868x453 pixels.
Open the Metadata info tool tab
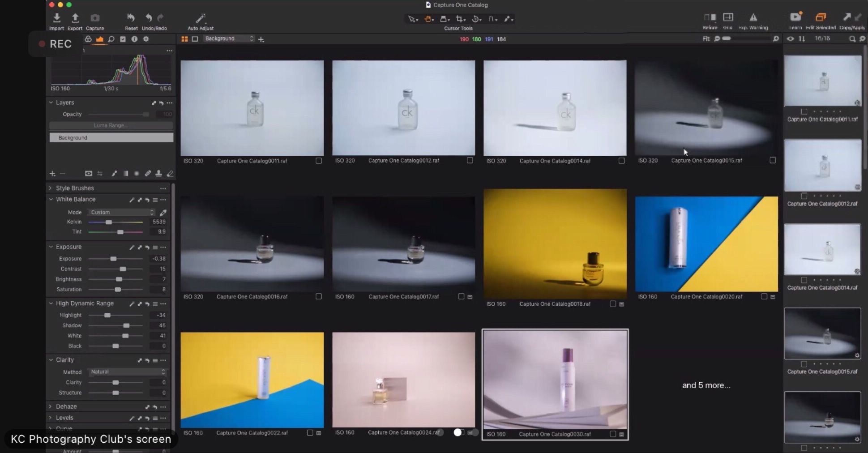click(x=134, y=39)
